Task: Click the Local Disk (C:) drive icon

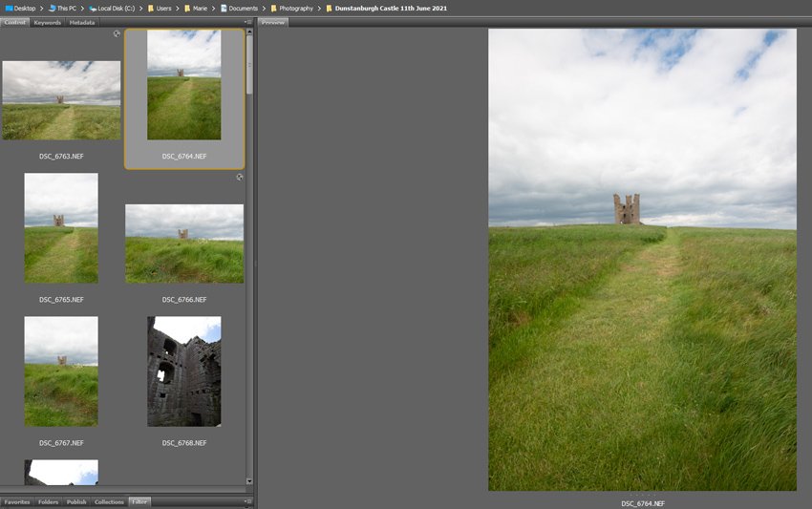Action: click(x=92, y=8)
